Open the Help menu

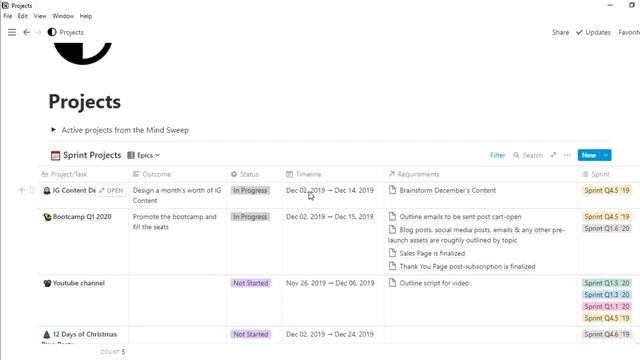(86, 16)
